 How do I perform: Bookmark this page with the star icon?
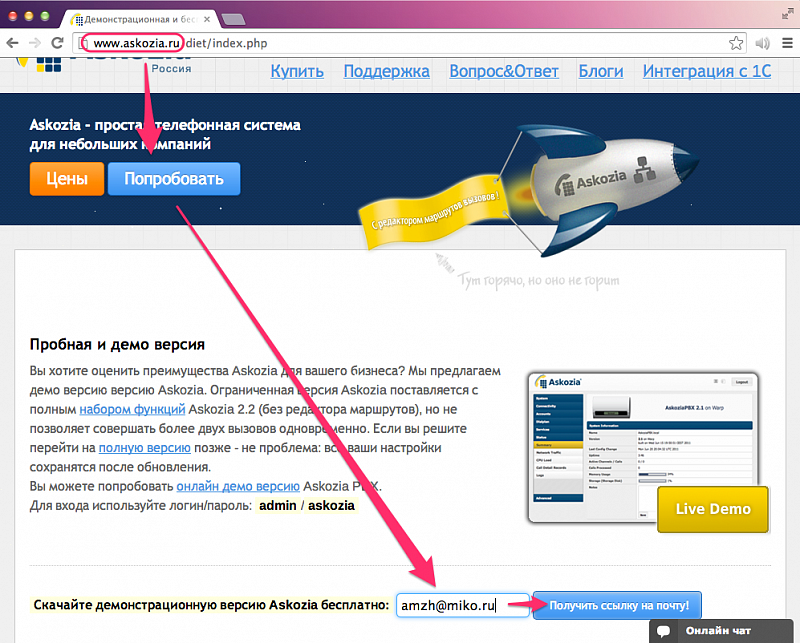coord(736,43)
